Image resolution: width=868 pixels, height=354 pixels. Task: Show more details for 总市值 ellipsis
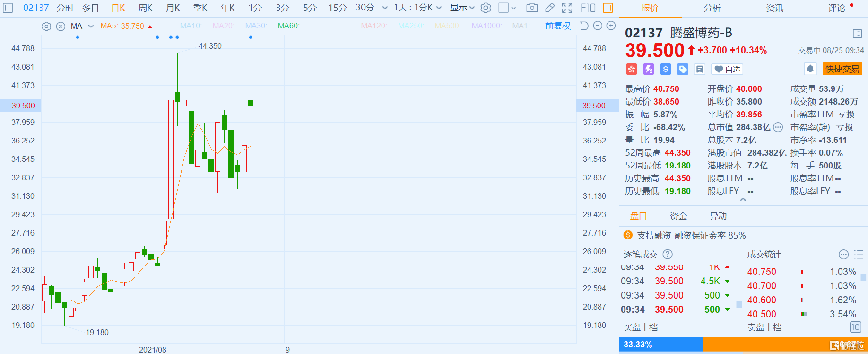(x=778, y=127)
